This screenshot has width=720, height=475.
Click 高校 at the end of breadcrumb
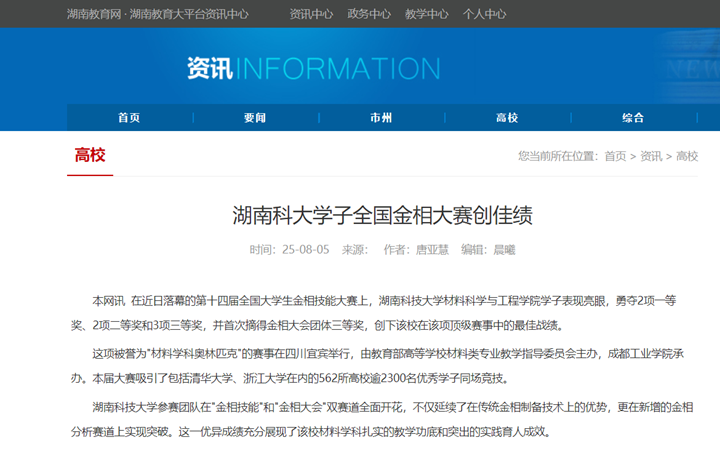click(687, 156)
